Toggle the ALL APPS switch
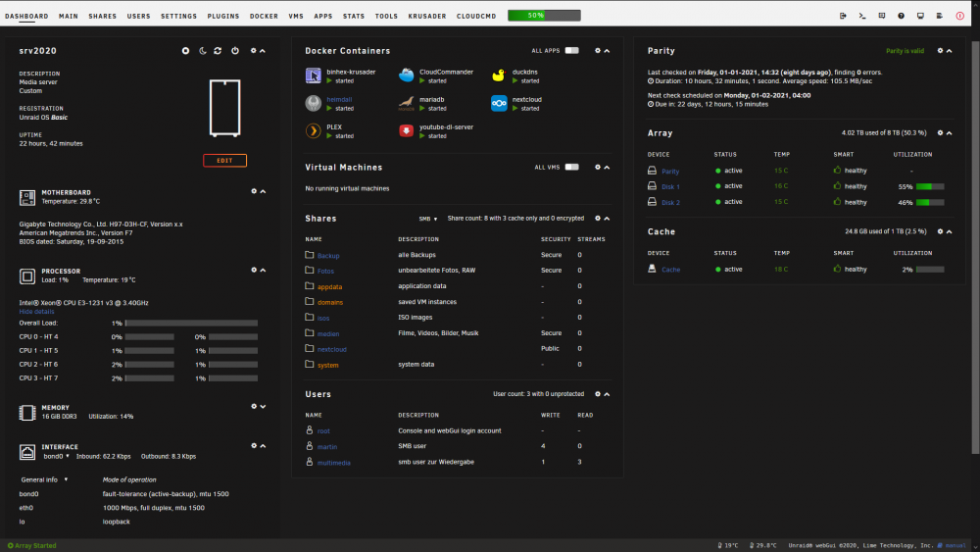Image resolution: width=980 pixels, height=552 pixels. coord(572,51)
